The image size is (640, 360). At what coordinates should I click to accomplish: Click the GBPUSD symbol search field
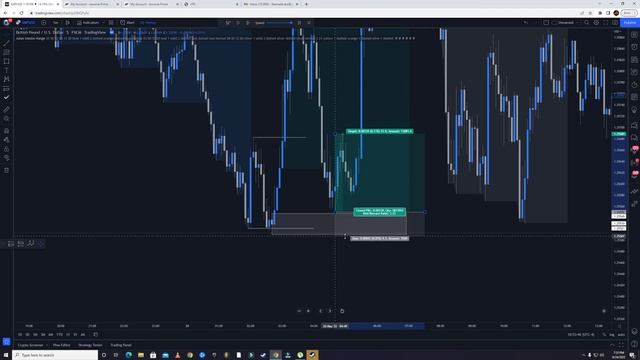tap(27, 22)
